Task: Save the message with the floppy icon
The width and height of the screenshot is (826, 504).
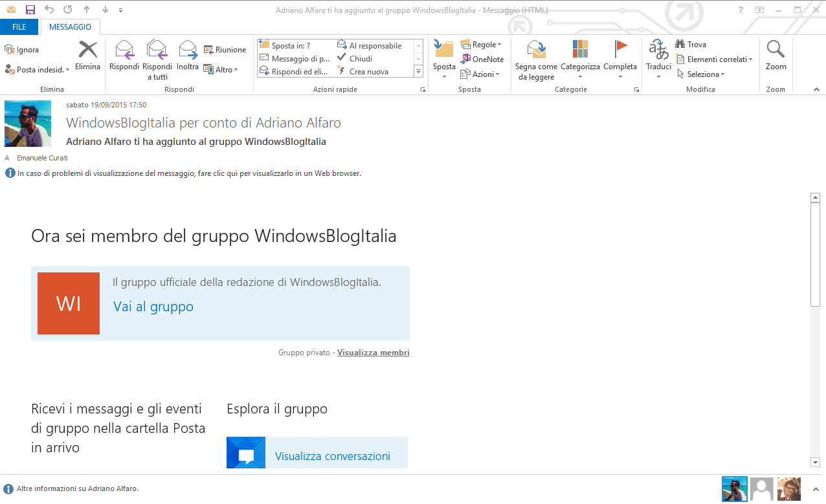Action: pos(30,10)
